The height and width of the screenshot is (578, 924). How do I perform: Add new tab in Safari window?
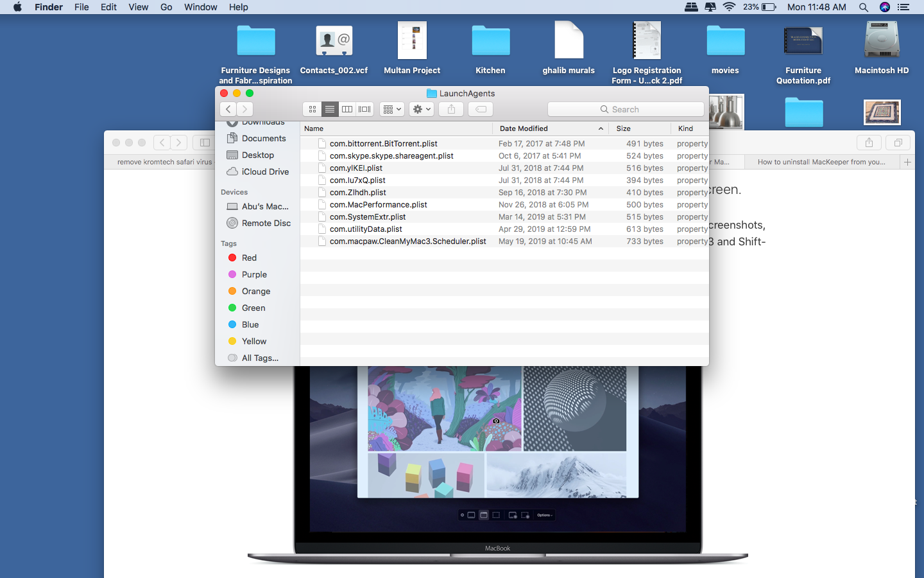pyautogui.click(x=907, y=162)
